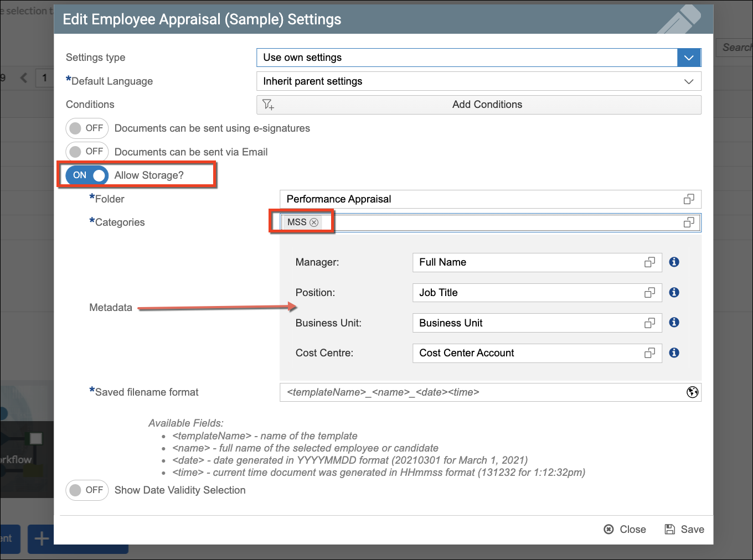Turn on Documents can be sent via Email
Image resolution: width=753 pixels, height=560 pixels.
click(87, 152)
